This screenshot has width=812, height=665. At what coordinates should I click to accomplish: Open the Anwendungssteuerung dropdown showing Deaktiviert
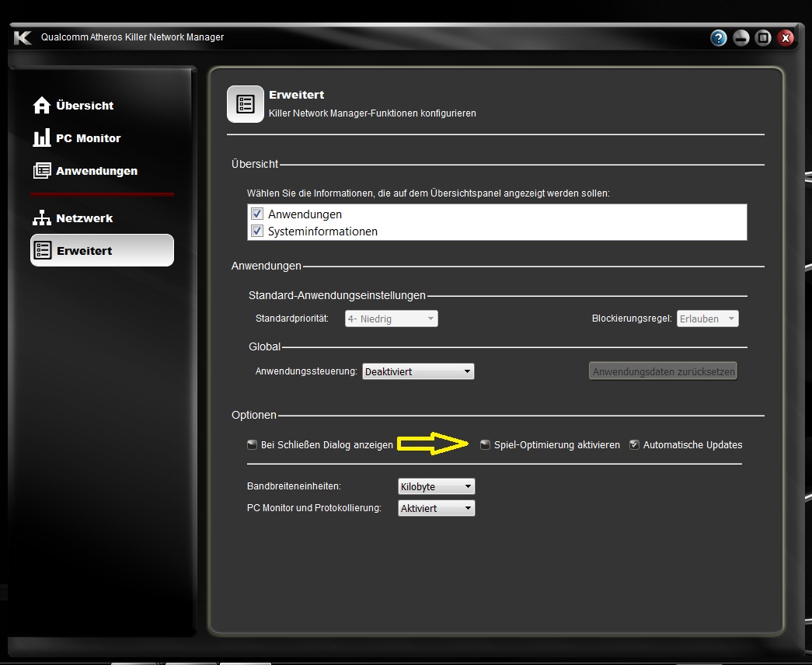click(418, 371)
